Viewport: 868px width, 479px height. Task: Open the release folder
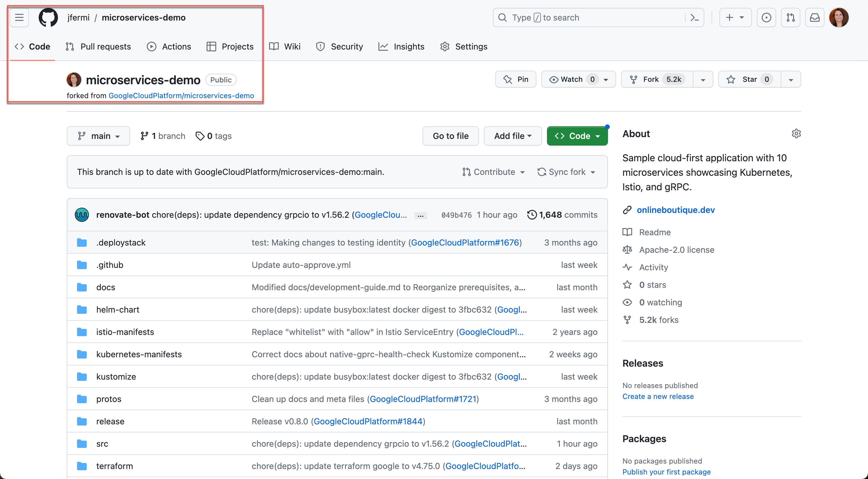coord(110,421)
